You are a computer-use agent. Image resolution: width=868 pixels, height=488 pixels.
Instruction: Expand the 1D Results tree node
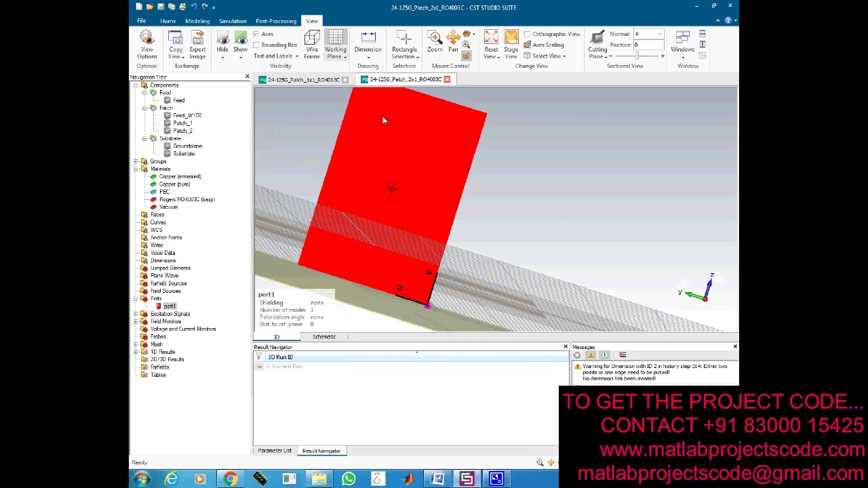(136, 352)
